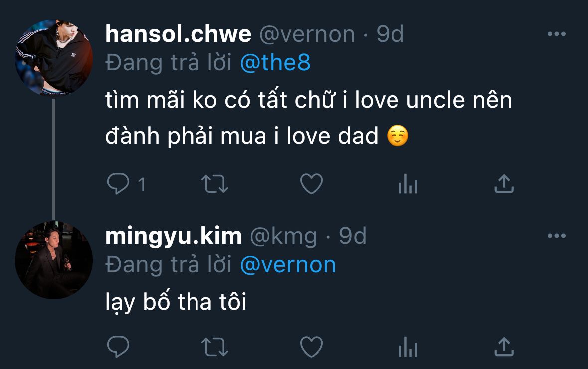This screenshot has width=588, height=369.
Task: Open mingyu.kim display name profile
Action: tap(174, 236)
